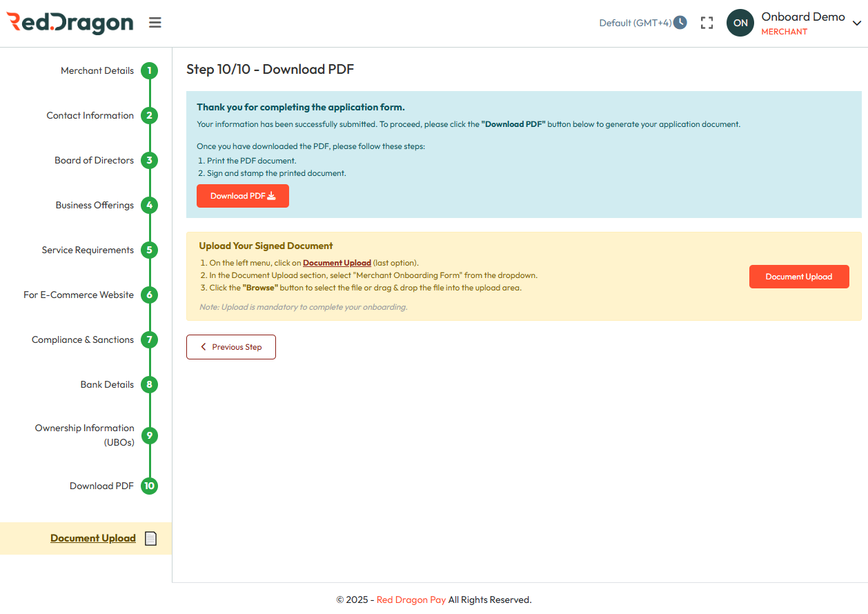Expand the Onboard Demo user dropdown
868x614 pixels.
click(x=856, y=23)
